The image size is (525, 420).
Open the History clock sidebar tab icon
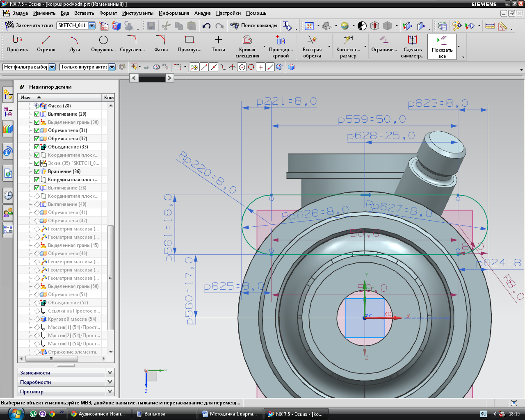tap(8, 195)
